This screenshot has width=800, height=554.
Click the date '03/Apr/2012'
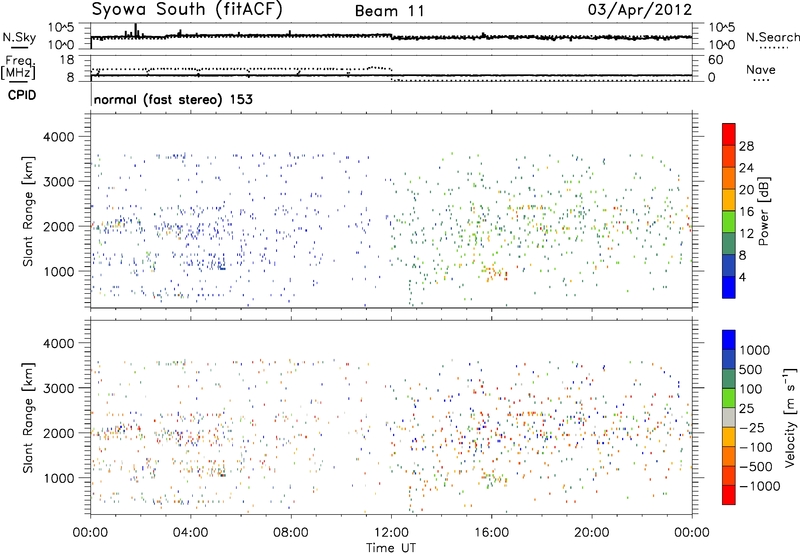(640, 9)
